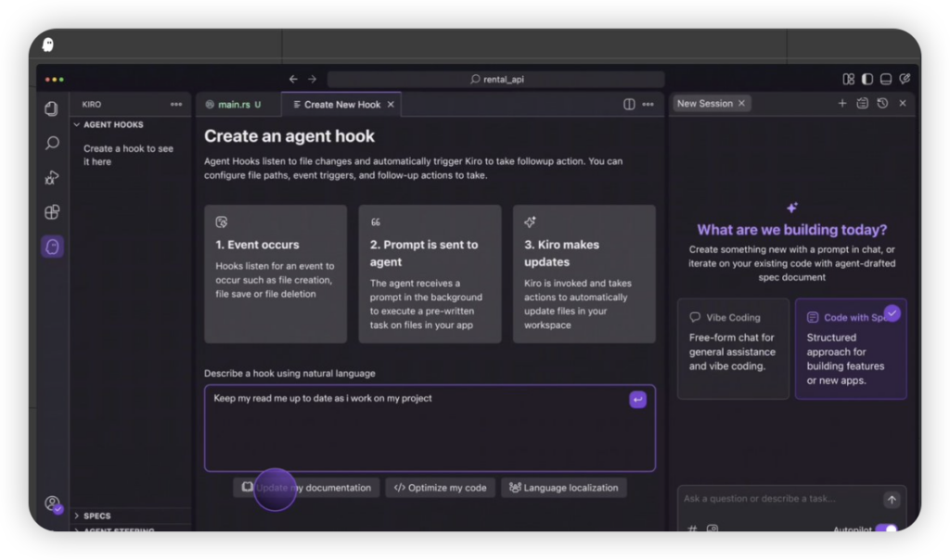This screenshot has height=560, width=950.
Task: Open the KIRO panel more actions menu
Action: tap(176, 104)
